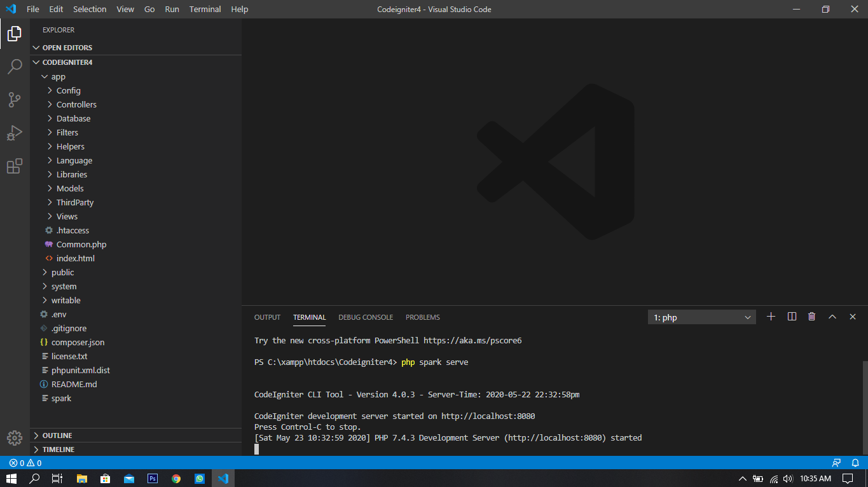
Task: Expand the Open Editors section
Action: click(x=135, y=48)
